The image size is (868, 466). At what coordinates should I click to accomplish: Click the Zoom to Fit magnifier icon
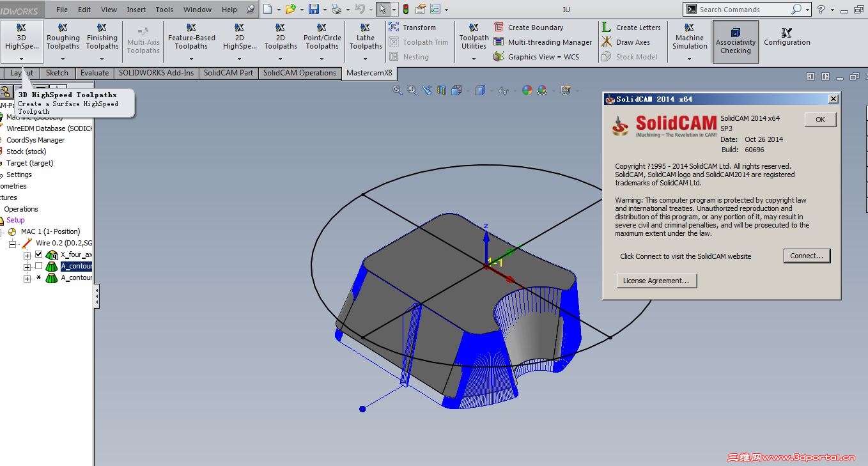click(398, 91)
